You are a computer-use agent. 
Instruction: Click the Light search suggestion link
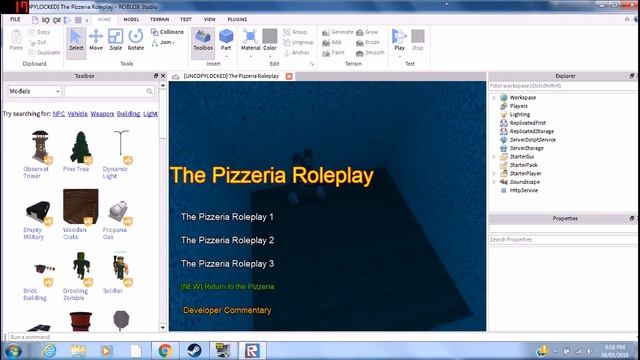pyautogui.click(x=150, y=114)
